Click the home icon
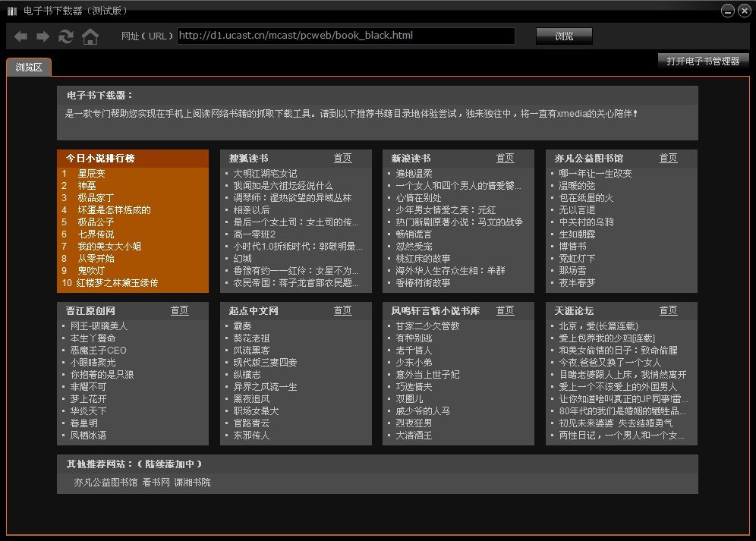 (90, 36)
